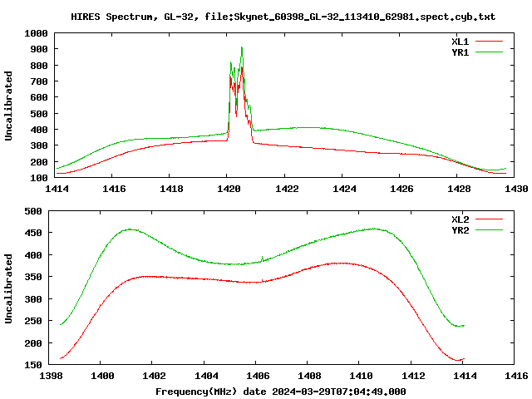
Task: Click the 1406 tick label on bottom x-axis
Action: pos(258,376)
